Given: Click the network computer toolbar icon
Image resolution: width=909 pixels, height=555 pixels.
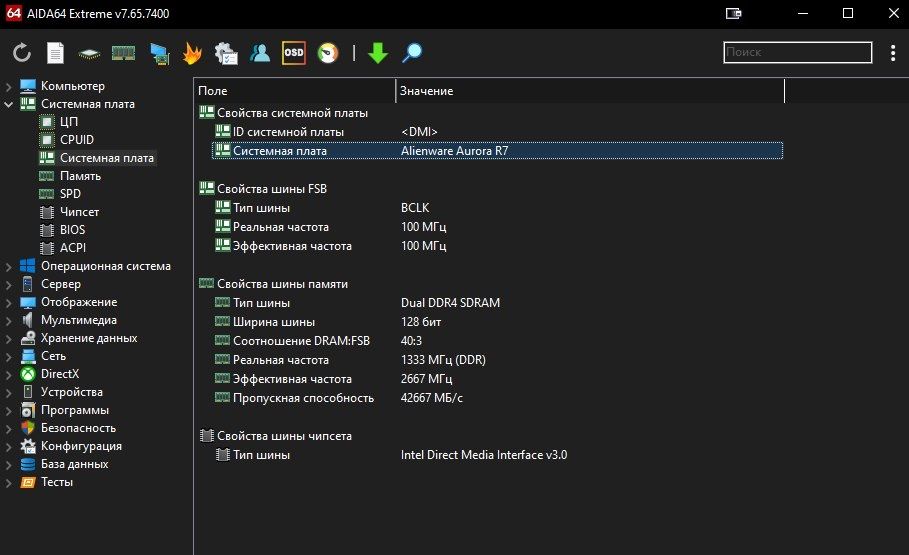Looking at the screenshot, I should coord(159,54).
